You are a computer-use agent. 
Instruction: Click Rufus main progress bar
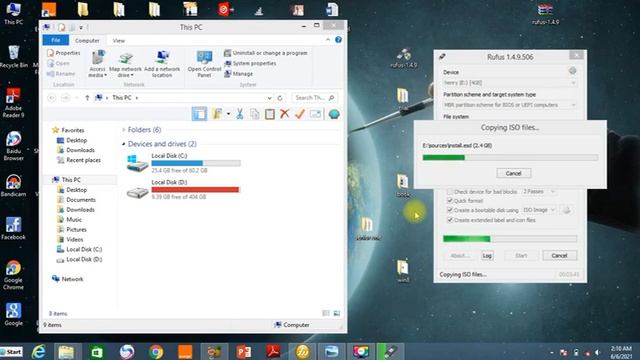pyautogui.click(x=510, y=239)
